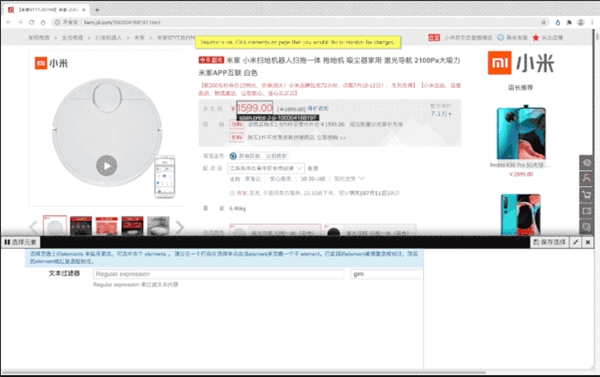Click the gim regex flags field
The height and width of the screenshot is (377, 600).
[387, 274]
